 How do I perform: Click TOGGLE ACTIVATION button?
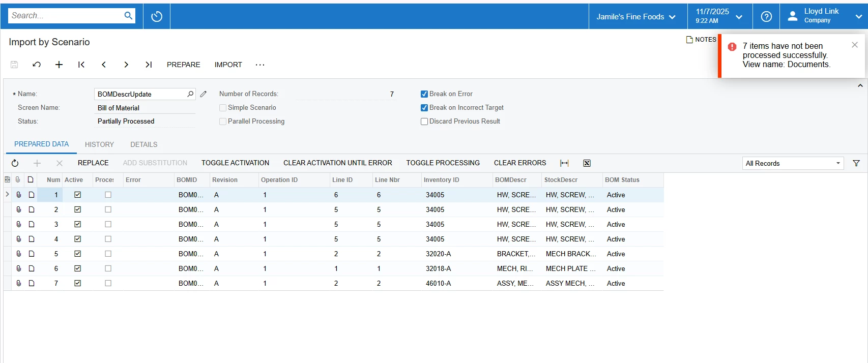235,163
